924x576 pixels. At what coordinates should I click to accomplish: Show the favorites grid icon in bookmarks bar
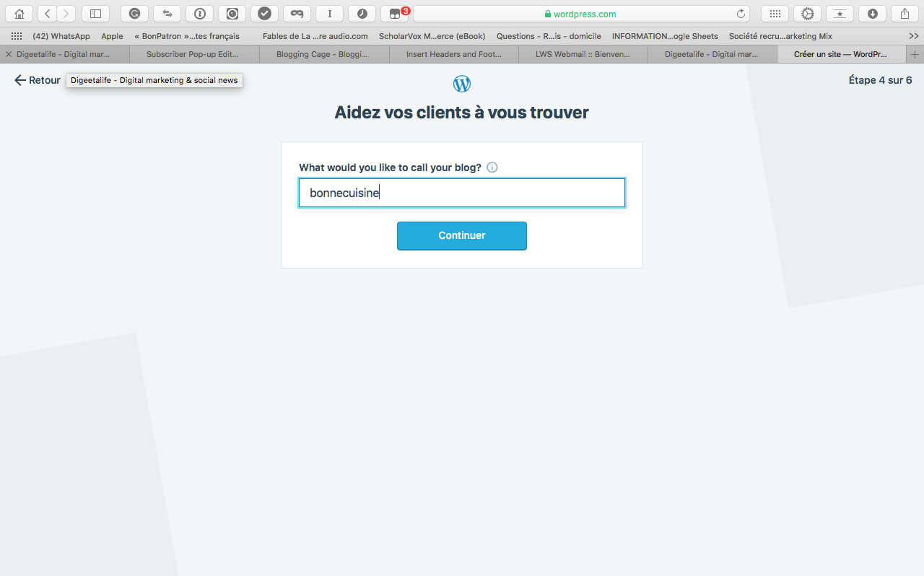point(17,36)
